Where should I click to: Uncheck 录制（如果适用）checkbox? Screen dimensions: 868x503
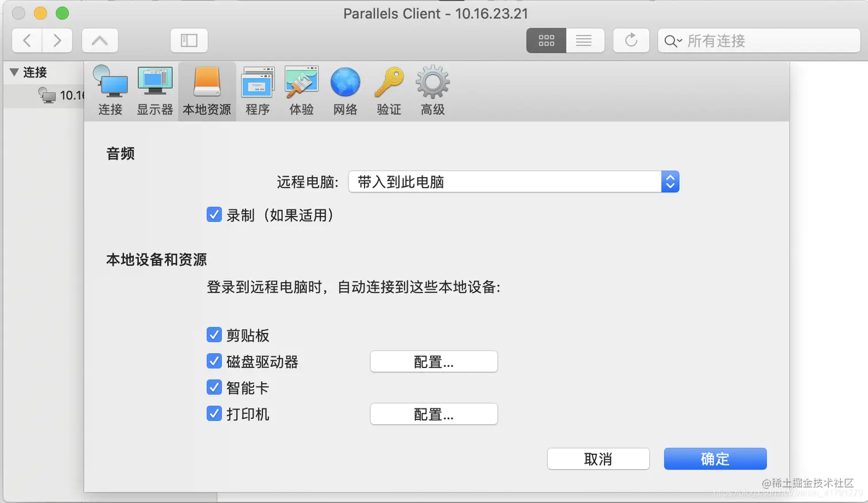(x=214, y=215)
